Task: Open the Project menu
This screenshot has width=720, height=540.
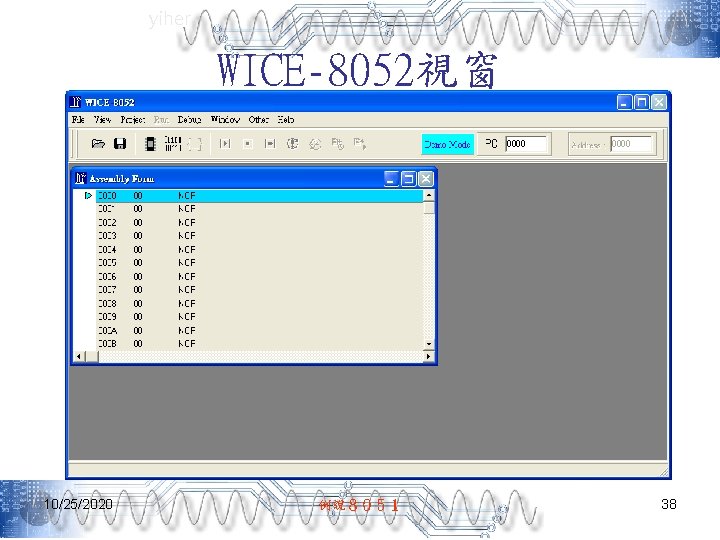Action: [133, 119]
